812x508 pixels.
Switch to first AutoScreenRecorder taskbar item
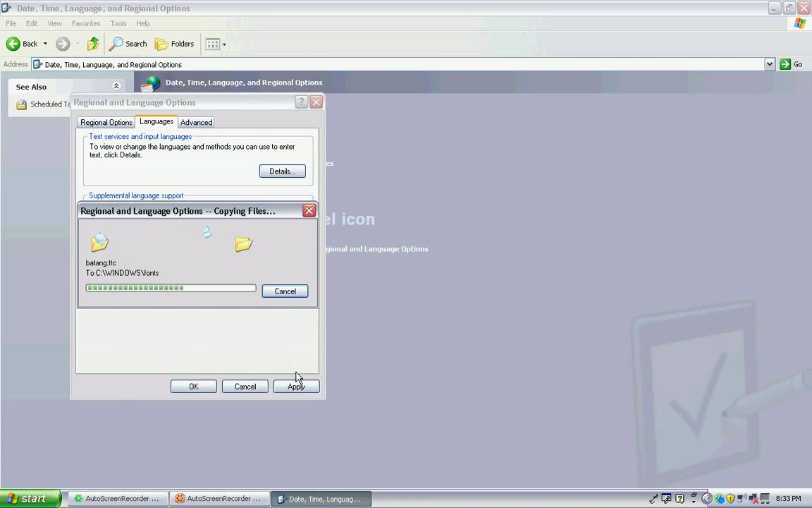click(x=117, y=499)
